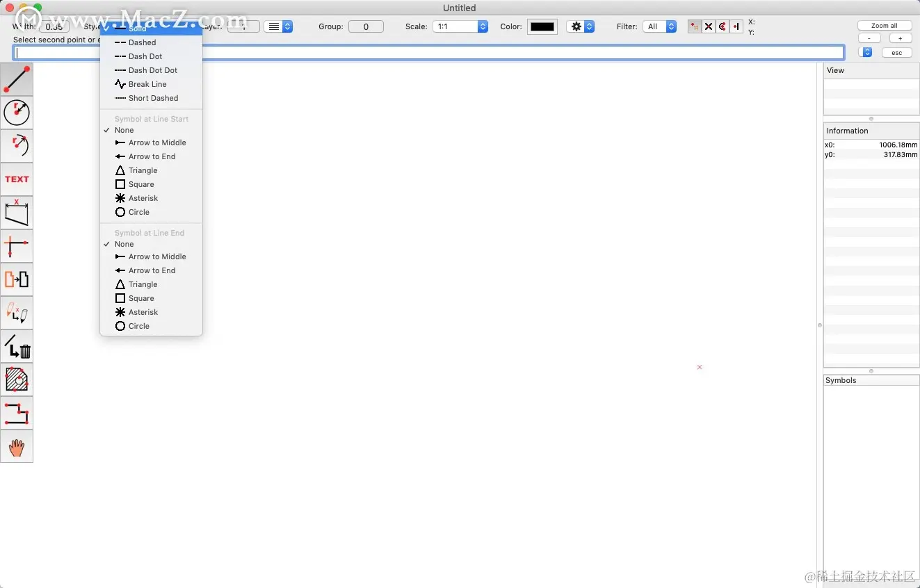Select the edit-properties pencil tool
Viewport: 920px width, 588px height.
click(x=17, y=313)
